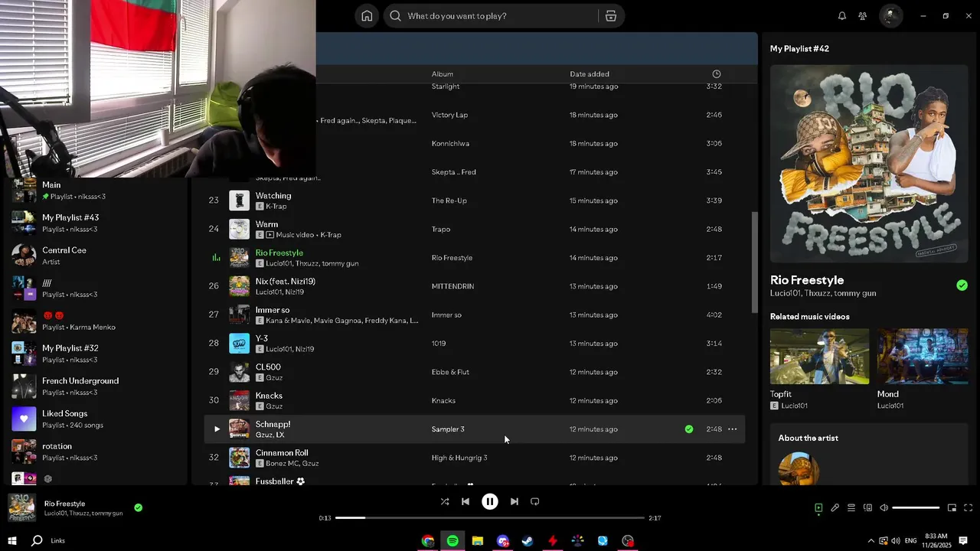Select the Y-3 track title

pos(262,338)
